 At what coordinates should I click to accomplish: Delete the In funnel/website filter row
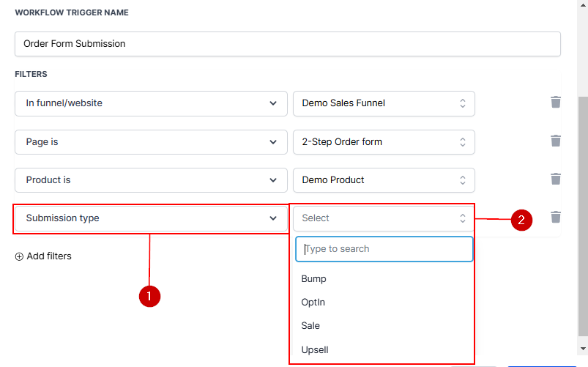(556, 103)
